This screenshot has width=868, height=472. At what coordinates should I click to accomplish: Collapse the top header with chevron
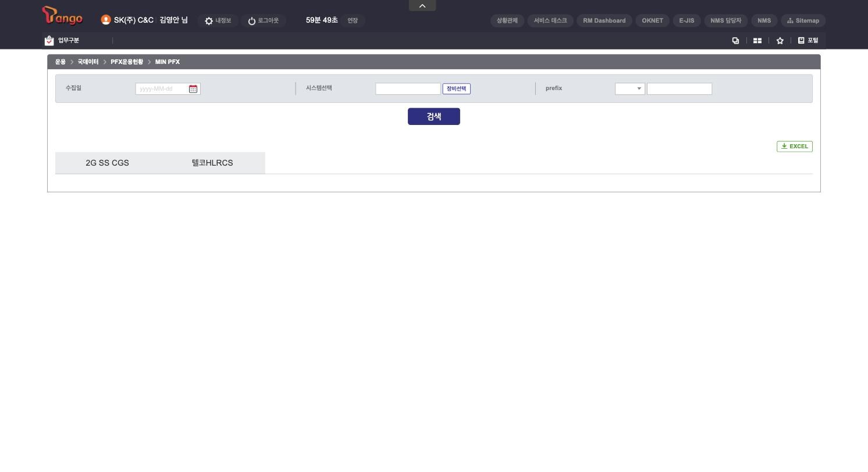point(422,5)
